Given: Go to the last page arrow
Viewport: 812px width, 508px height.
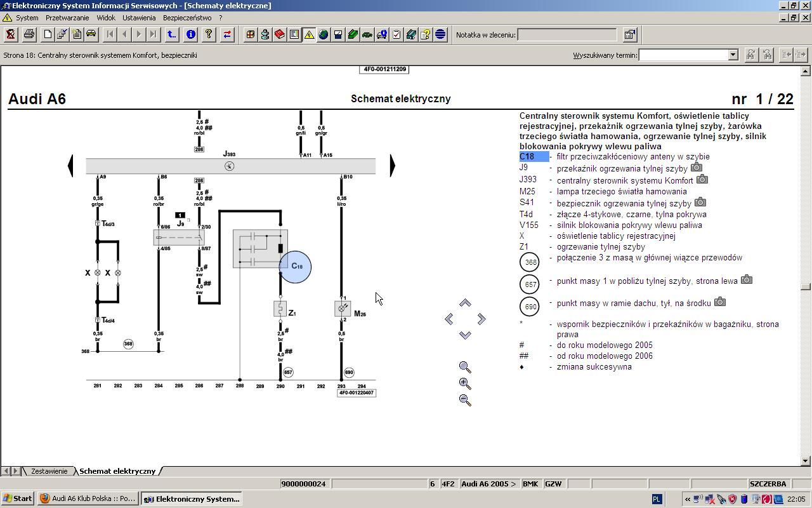Looking at the screenshot, I should point(154,34).
